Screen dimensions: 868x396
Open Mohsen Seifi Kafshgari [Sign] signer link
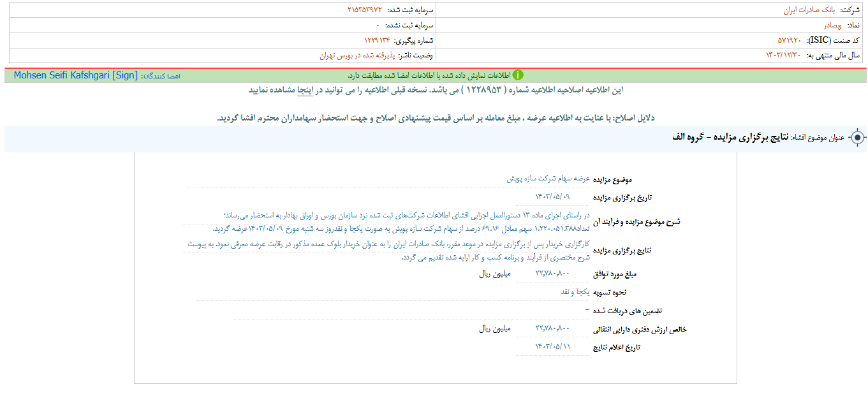coord(75,75)
